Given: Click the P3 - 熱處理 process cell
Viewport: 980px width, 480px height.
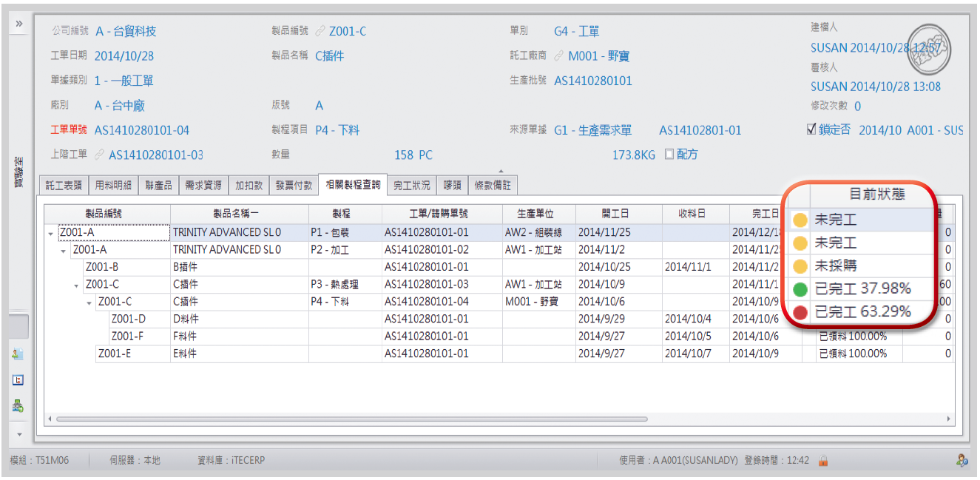Looking at the screenshot, I should (x=345, y=284).
